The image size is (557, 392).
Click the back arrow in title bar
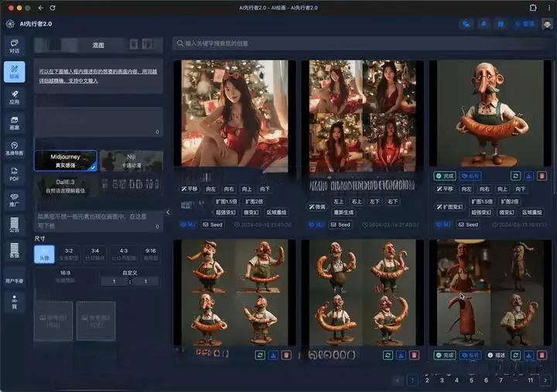[39, 7]
